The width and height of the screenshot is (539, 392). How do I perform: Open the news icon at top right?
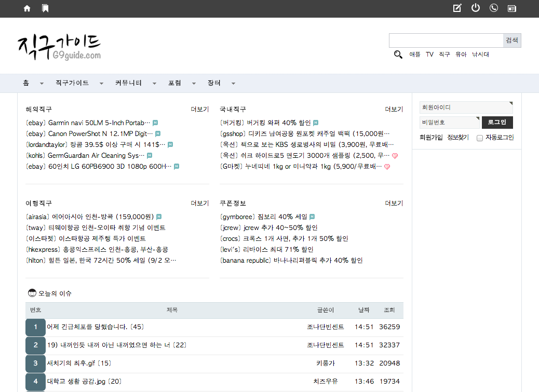[511, 8]
